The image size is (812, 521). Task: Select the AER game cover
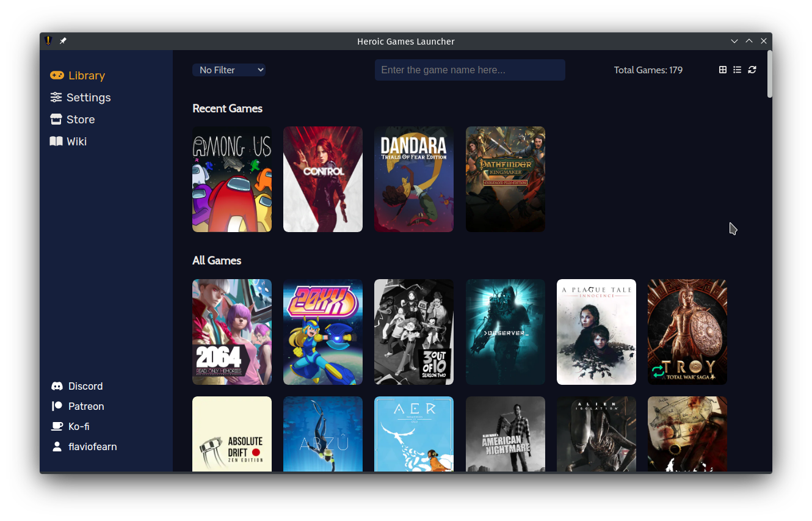(x=414, y=434)
